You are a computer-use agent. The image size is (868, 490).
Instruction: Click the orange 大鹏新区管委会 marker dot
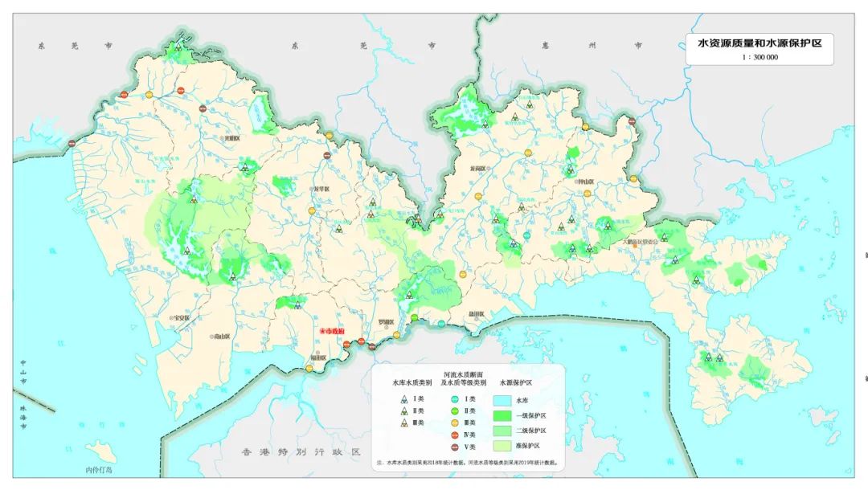coord(634,247)
